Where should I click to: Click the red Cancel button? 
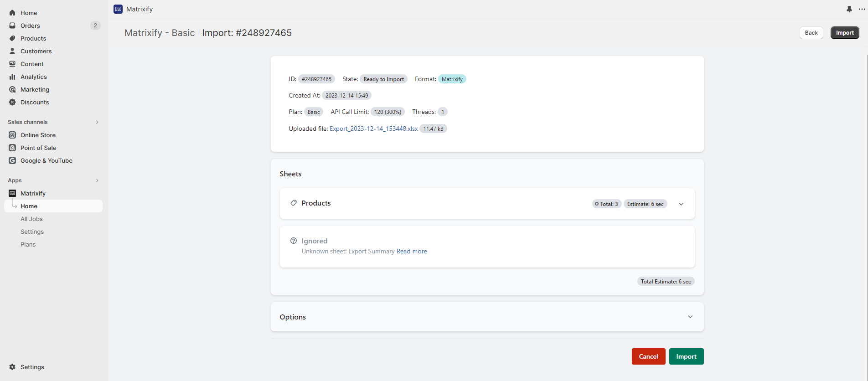tap(648, 356)
